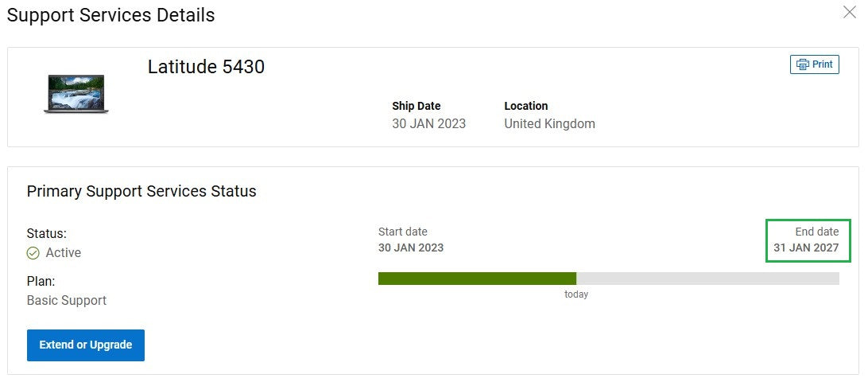Select the Latitude 5430 product title
Image resolution: width=868 pixels, height=382 pixels.
206,67
